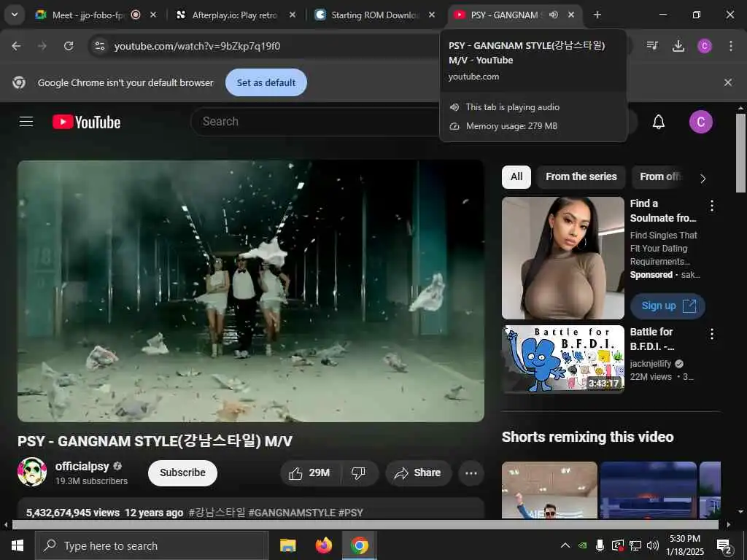Select the All filter chip

pyautogui.click(x=516, y=176)
